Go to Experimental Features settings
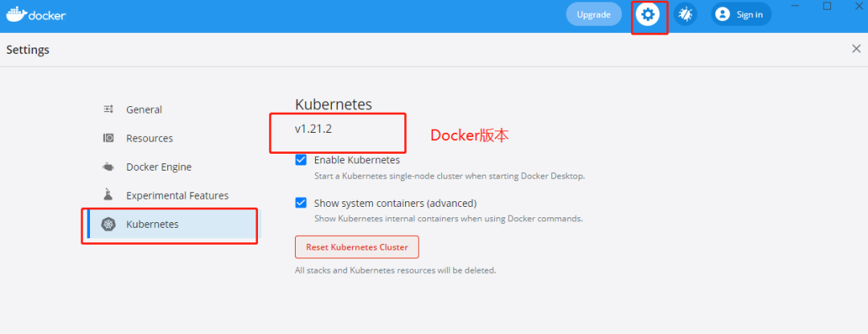Viewport: 868px width, 334px height. point(177,196)
